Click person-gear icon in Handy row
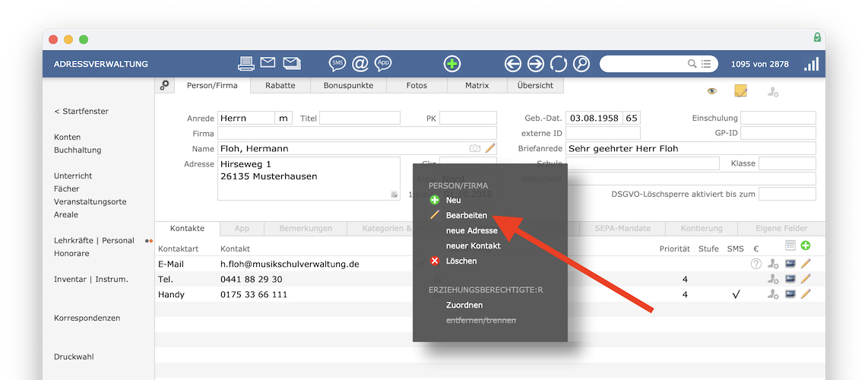 (x=773, y=294)
